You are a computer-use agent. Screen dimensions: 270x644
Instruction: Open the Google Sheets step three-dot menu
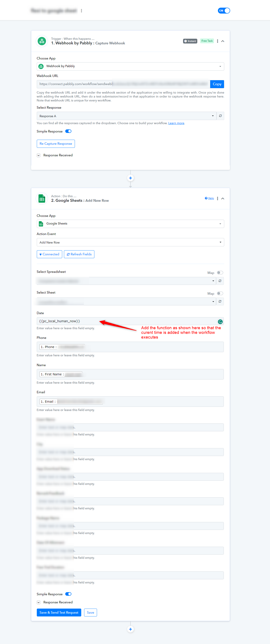pos(217,198)
